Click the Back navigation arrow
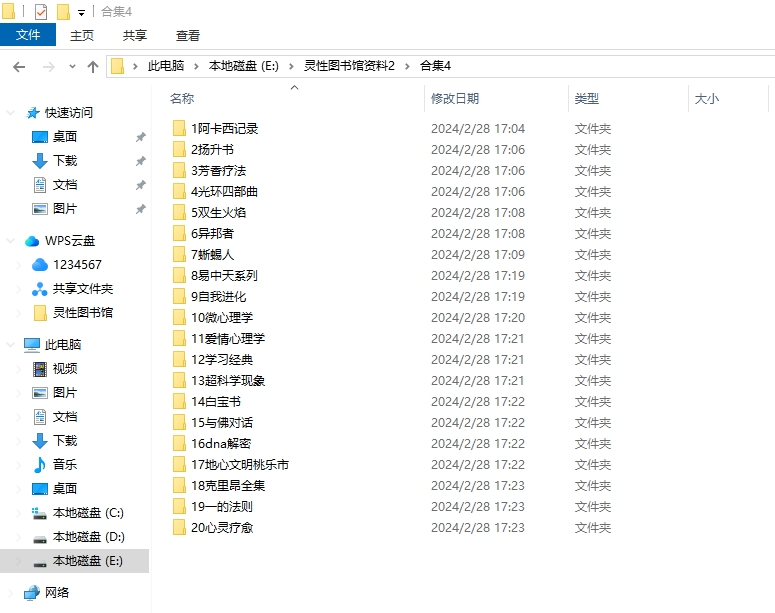The width and height of the screenshot is (775, 613). point(19,66)
